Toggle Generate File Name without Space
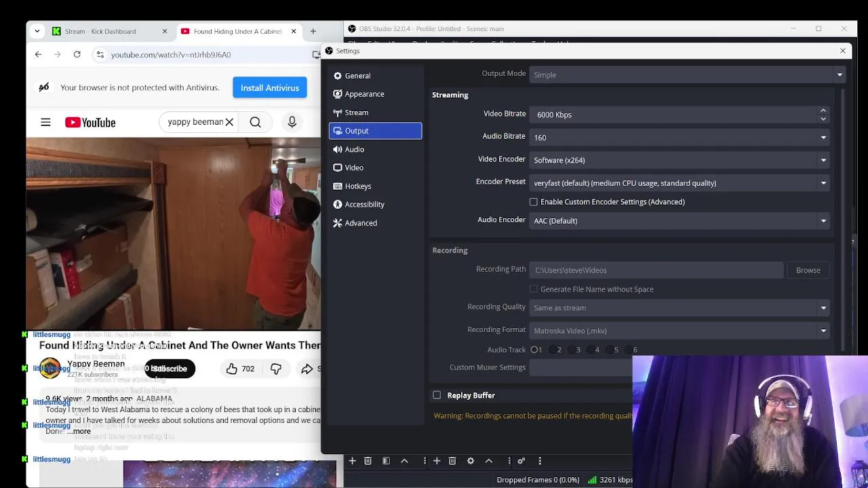Image resolution: width=868 pixels, height=488 pixels. (x=534, y=289)
